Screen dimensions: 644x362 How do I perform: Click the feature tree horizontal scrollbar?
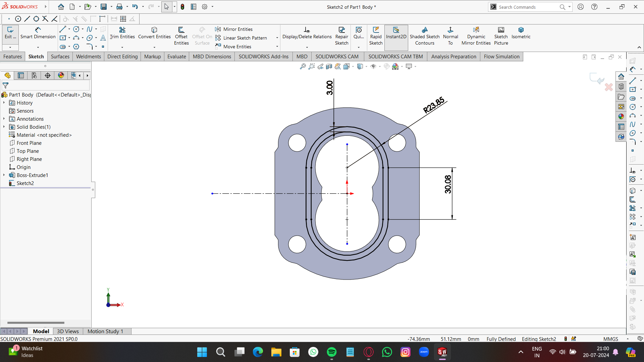pos(36,323)
